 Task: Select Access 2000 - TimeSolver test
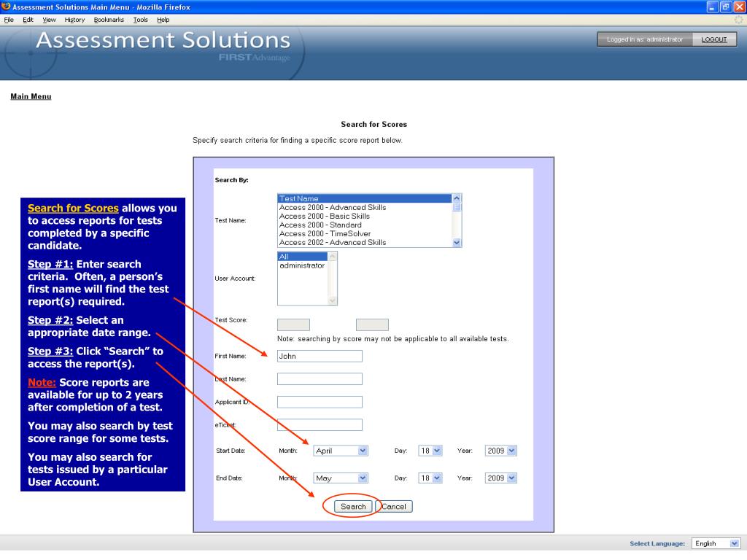(x=365, y=233)
